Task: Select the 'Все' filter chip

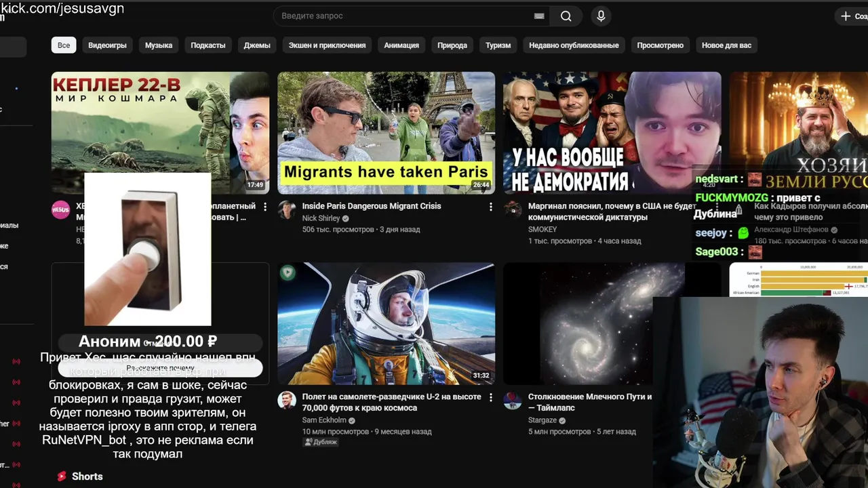Action: [x=64, y=45]
